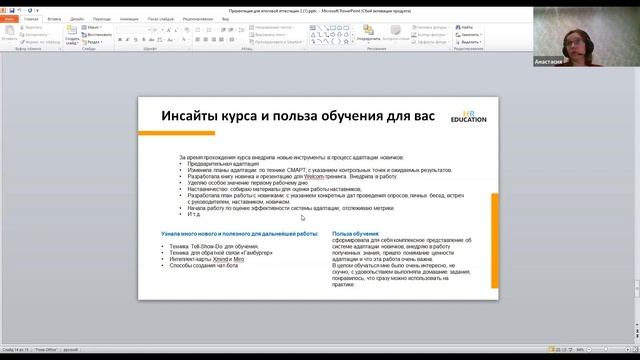Viewport: 640px width, 360px height.
Task: Open the line spacing dropdown
Action: pyautogui.click(x=242, y=30)
